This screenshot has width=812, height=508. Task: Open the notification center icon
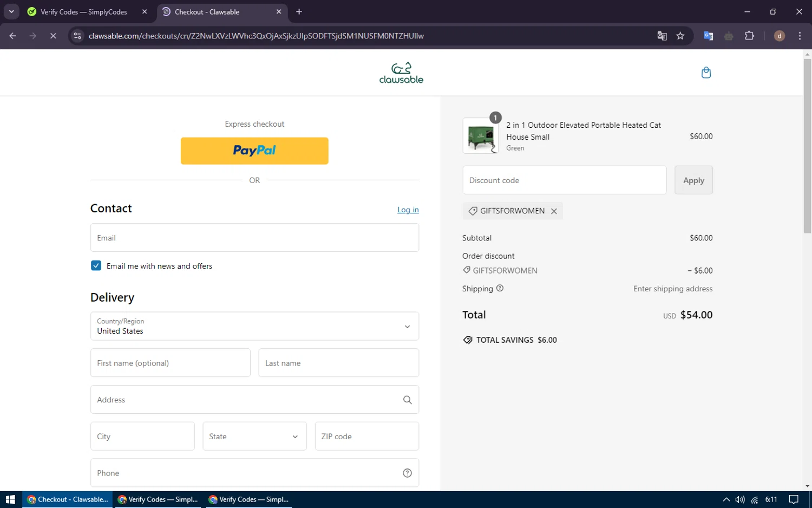point(794,499)
